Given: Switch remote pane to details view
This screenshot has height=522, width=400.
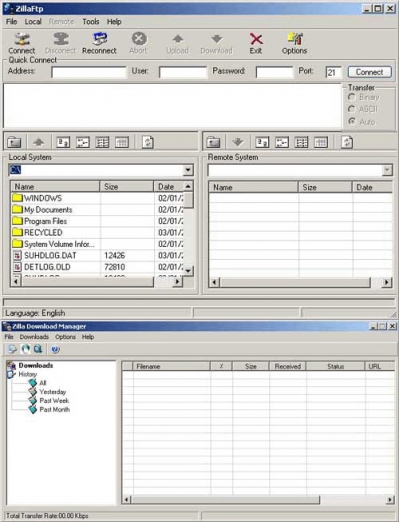Looking at the screenshot, I should point(321,143).
